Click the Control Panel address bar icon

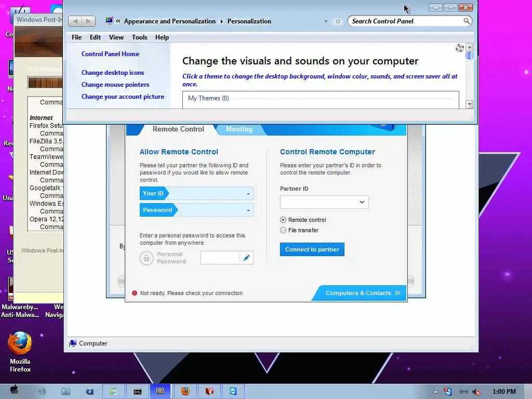(109, 21)
